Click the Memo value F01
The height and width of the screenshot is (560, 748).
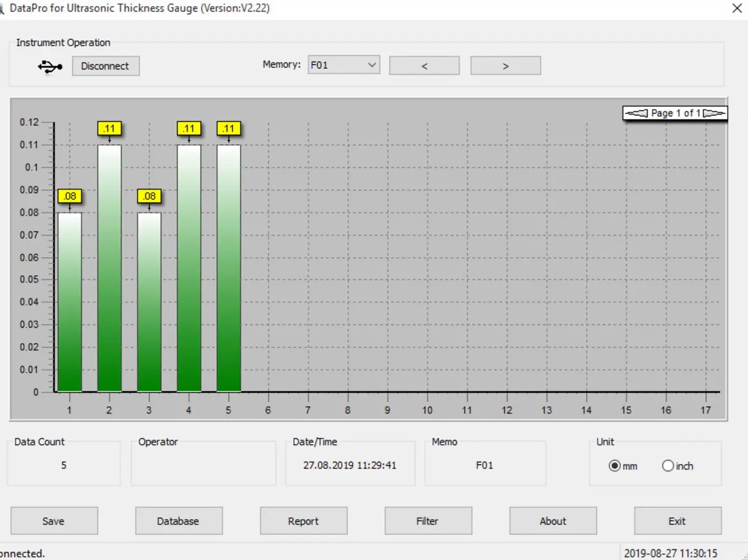tap(484, 465)
